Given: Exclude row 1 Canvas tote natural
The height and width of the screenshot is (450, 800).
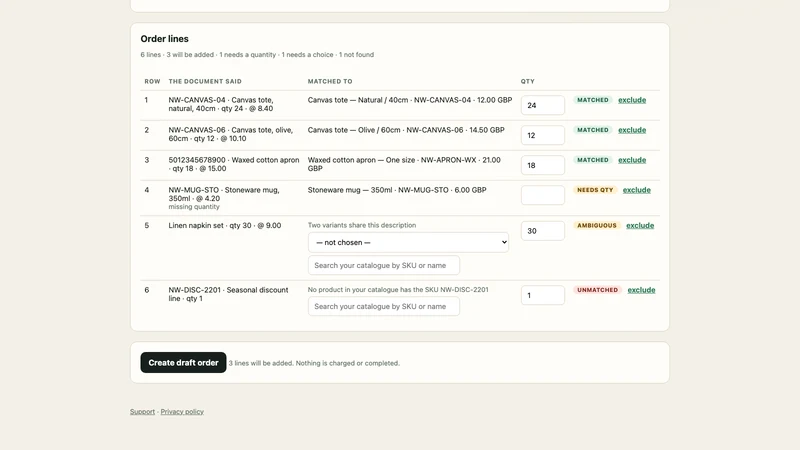Looking at the screenshot, I should pos(632,100).
